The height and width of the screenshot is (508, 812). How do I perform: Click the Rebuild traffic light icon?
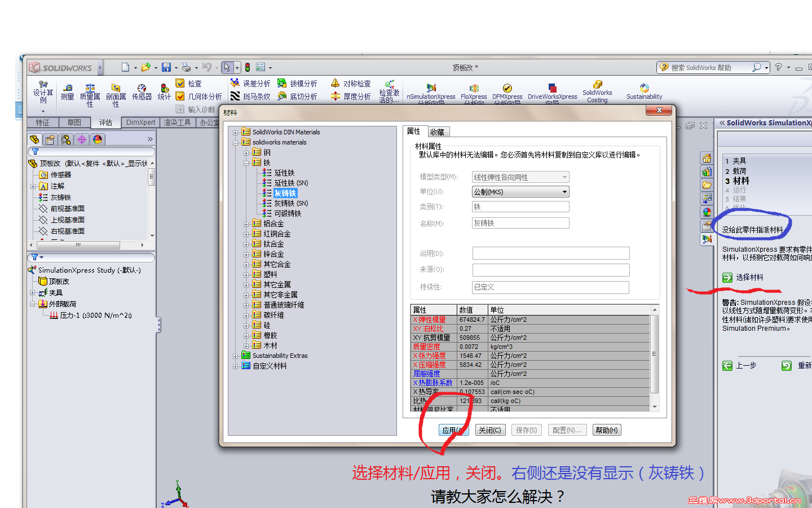[247, 67]
